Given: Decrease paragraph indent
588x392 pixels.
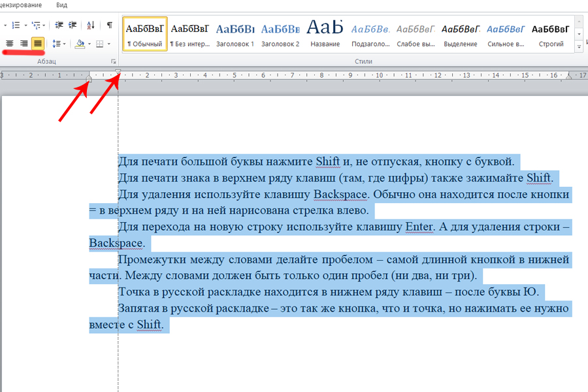Looking at the screenshot, I should [x=59, y=25].
